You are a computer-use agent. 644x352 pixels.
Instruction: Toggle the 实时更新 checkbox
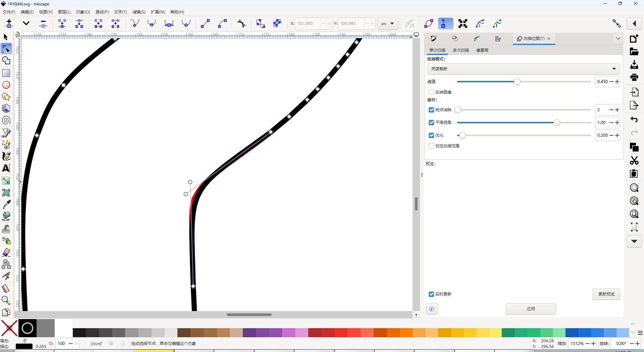point(431,294)
